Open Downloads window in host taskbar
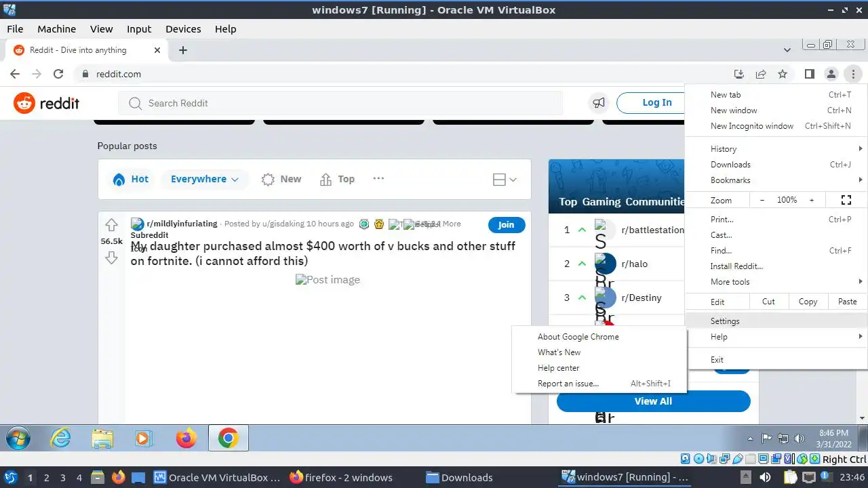Viewport: 868px width, 488px height. 460,477
